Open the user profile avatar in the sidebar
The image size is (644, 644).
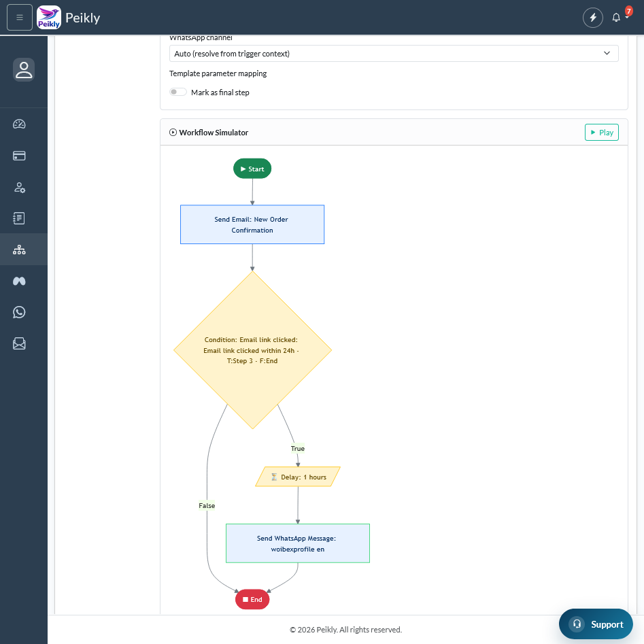point(24,69)
